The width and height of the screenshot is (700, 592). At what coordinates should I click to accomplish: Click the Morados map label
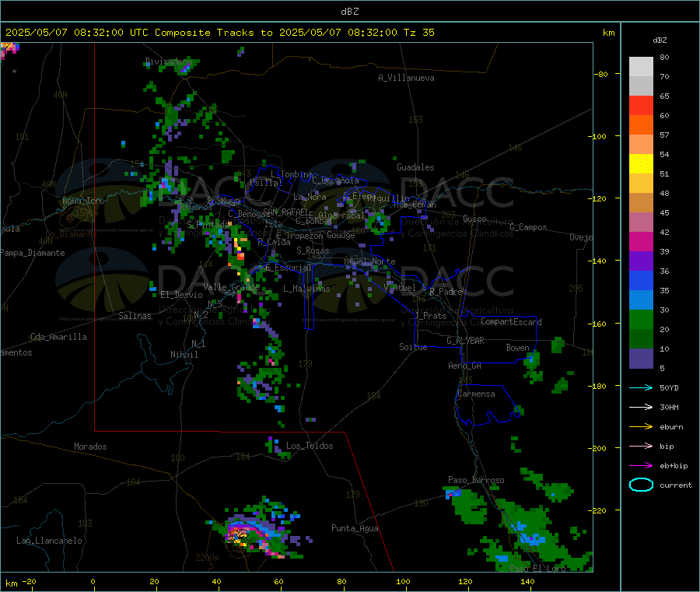click(90, 447)
